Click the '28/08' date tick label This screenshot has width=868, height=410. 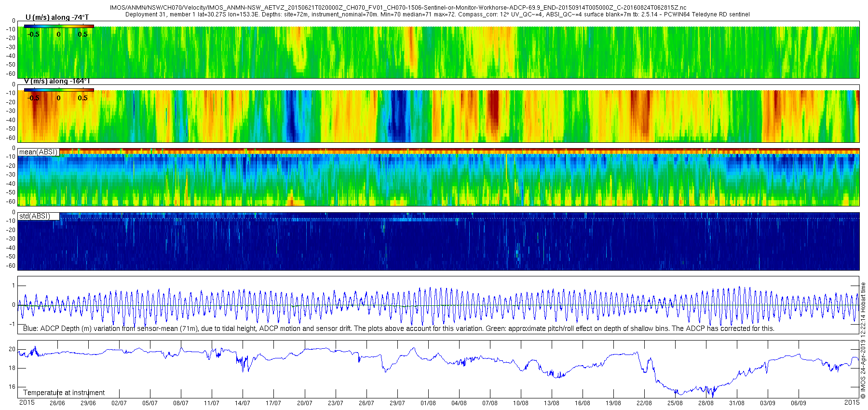pos(705,403)
